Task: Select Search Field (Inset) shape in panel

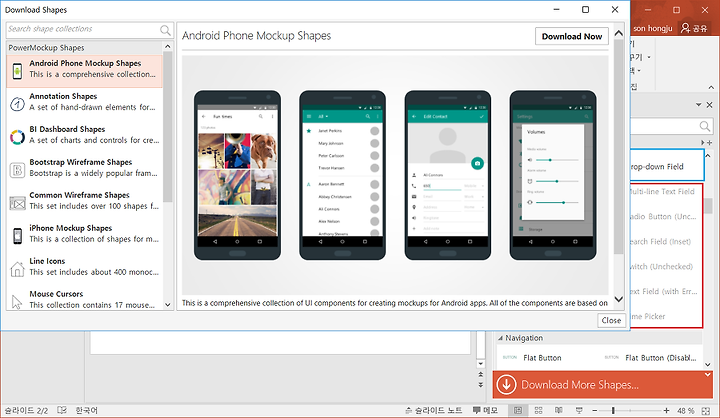Action: [661, 242]
